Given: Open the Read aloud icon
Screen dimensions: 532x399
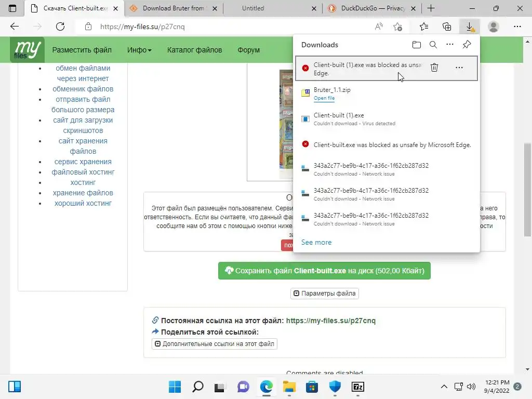Looking at the screenshot, I should (379, 27).
